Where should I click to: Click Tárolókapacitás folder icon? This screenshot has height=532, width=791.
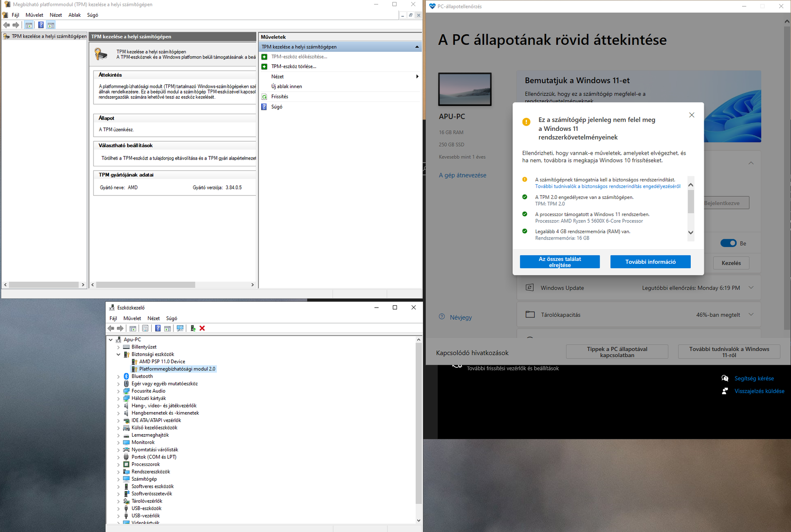(530, 314)
